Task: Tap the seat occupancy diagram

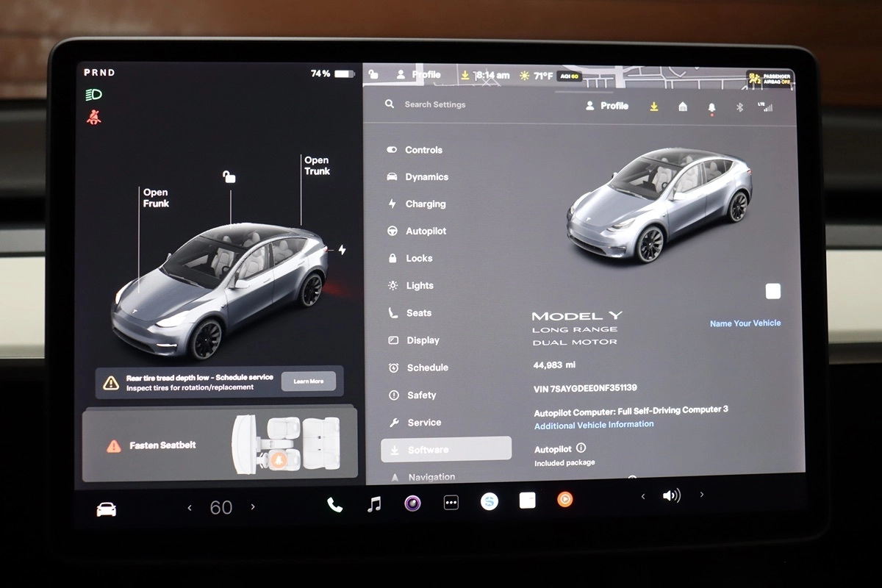Action: pyautogui.click(x=285, y=443)
